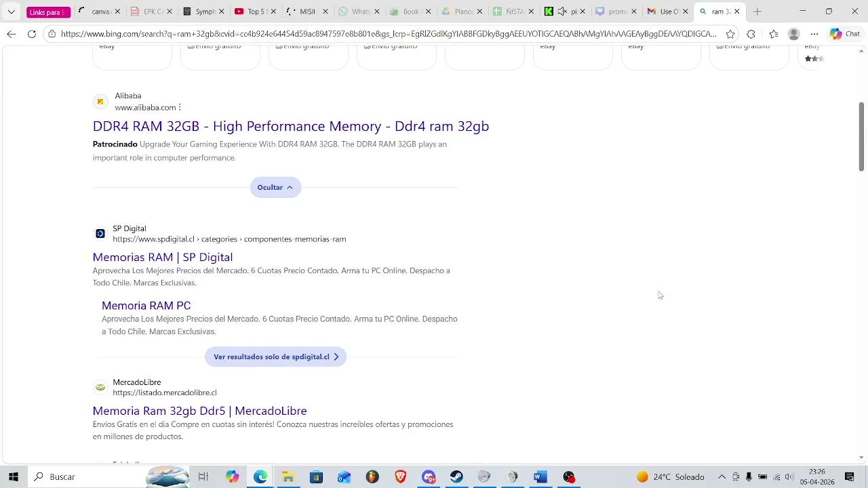Close the active 'ram 3' search tab
Screen dimensions: 868x488
[737, 12]
